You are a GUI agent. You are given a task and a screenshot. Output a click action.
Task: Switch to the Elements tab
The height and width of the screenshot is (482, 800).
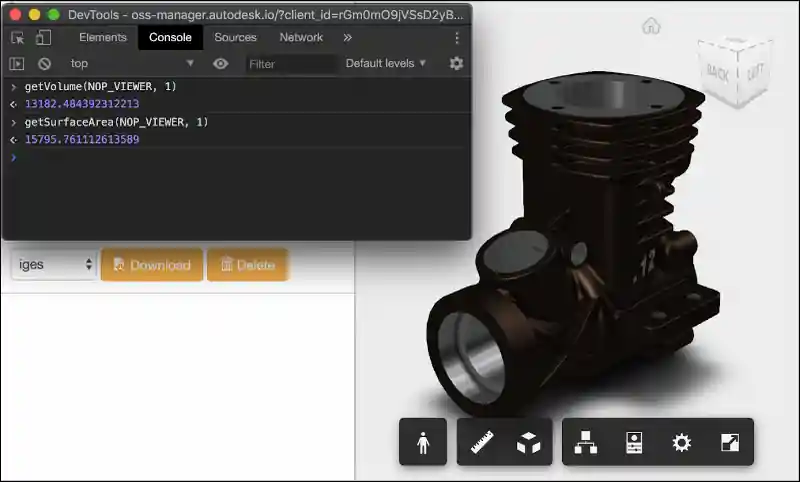(x=103, y=38)
